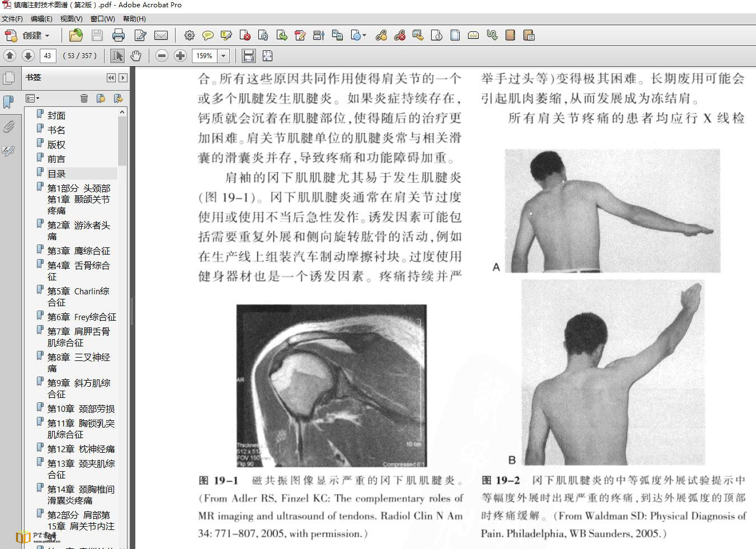The image size is (756, 549).
Task: Go to previous page up arrow
Action: (10, 56)
